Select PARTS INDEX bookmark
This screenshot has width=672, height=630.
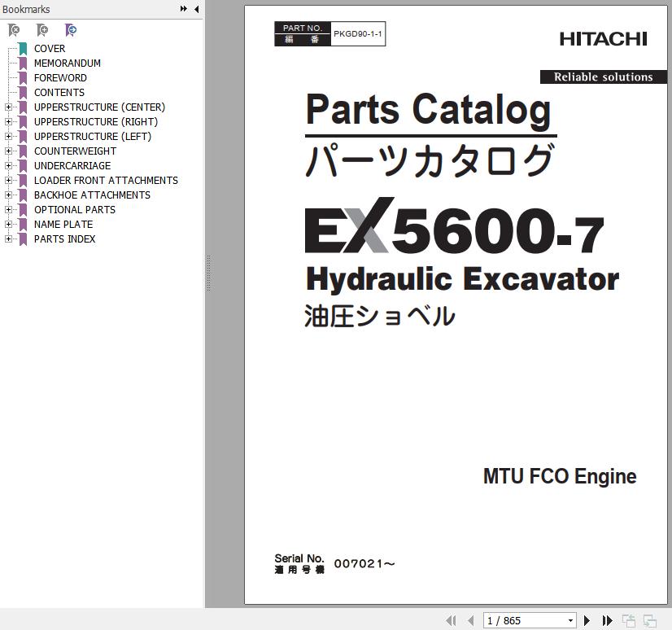(x=65, y=238)
